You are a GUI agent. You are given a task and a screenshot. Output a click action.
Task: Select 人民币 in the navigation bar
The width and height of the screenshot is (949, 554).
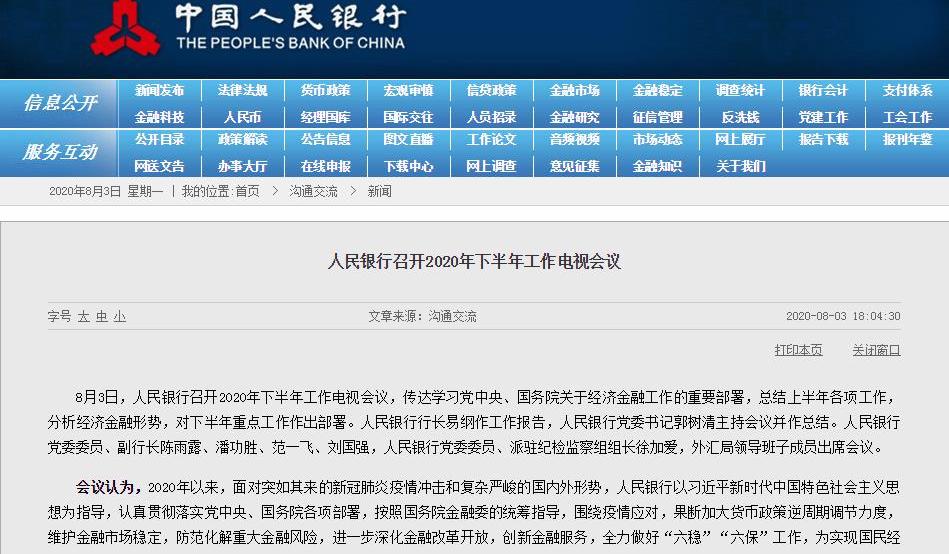pyautogui.click(x=242, y=117)
